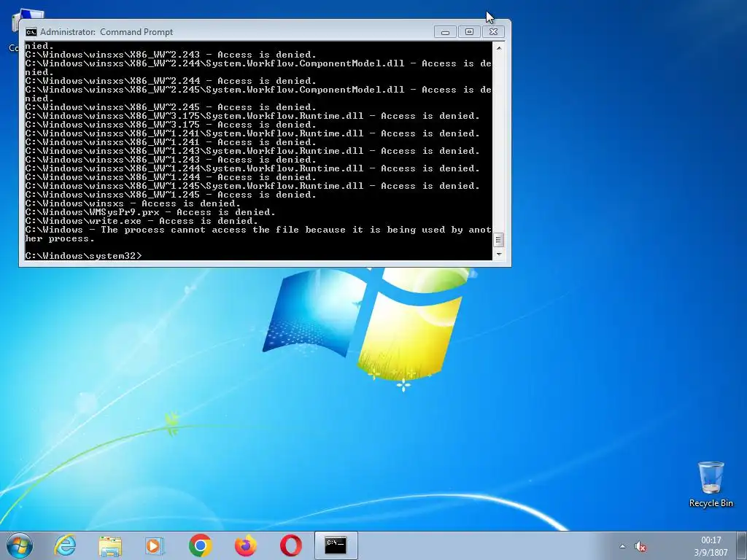Select the Recycle Bin desktop icon
Image resolution: width=747 pixels, height=560 pixels.
click(711, 484)
